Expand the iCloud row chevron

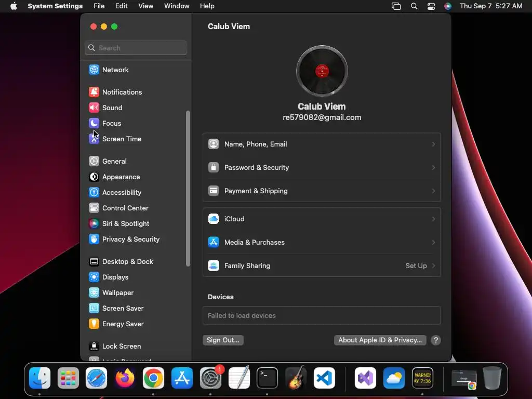433,219
